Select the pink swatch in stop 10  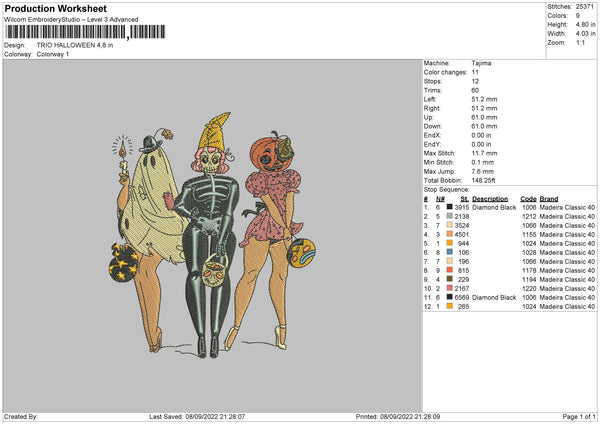click(448, 288)
